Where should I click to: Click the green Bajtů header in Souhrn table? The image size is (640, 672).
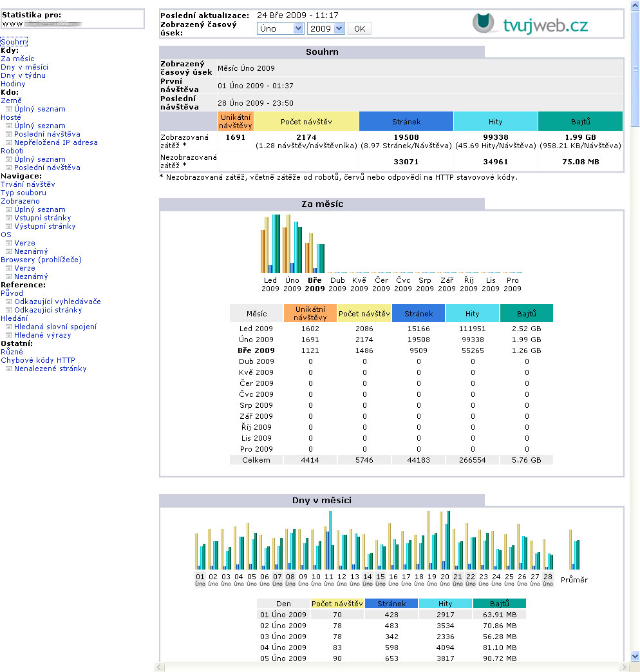click(580, 121)
